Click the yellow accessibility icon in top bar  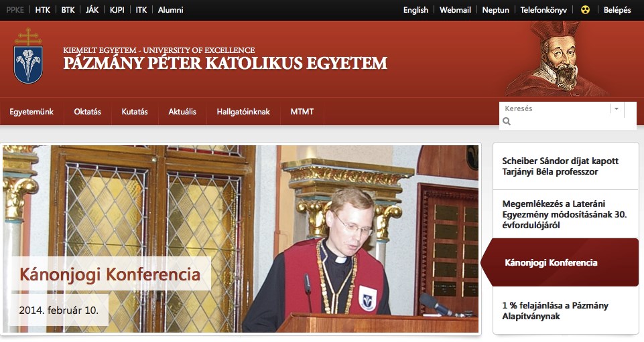coord(585,10)
